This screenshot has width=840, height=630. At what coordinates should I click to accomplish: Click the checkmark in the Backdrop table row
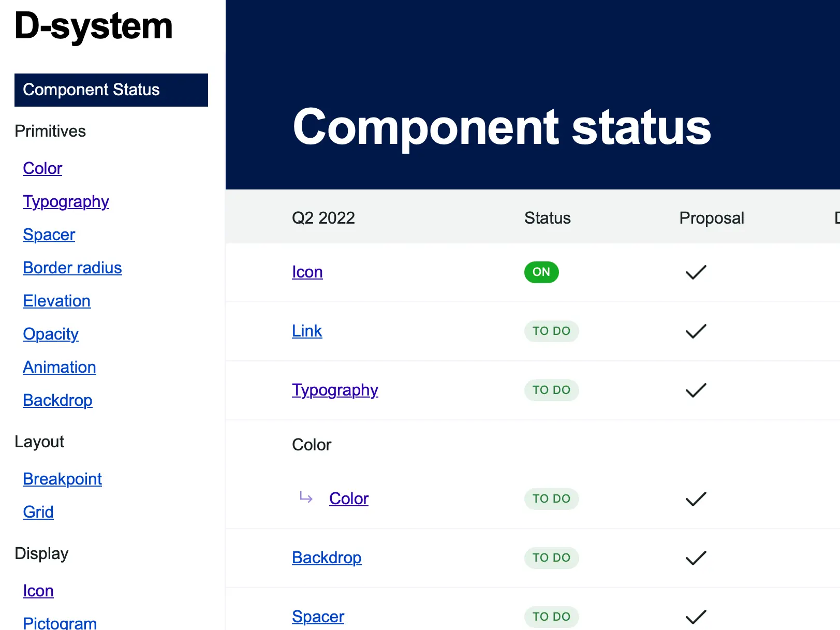click(696, 558)
